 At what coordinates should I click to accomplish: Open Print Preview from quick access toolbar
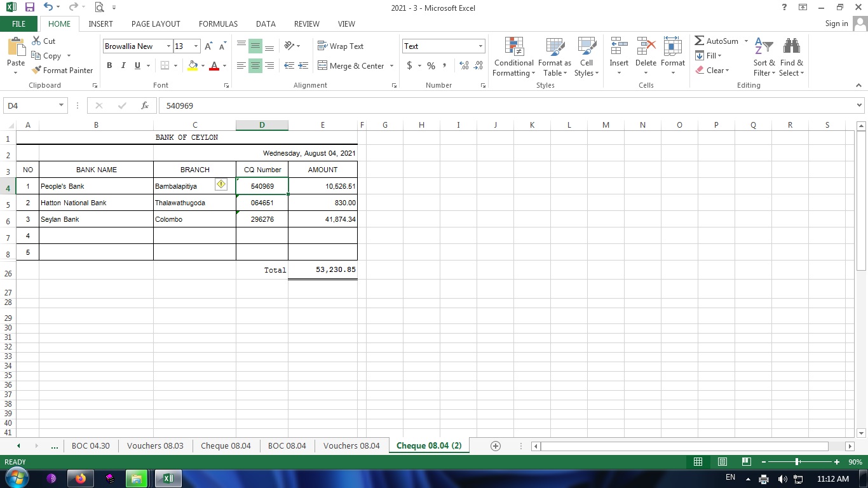[x=99, y=8]
